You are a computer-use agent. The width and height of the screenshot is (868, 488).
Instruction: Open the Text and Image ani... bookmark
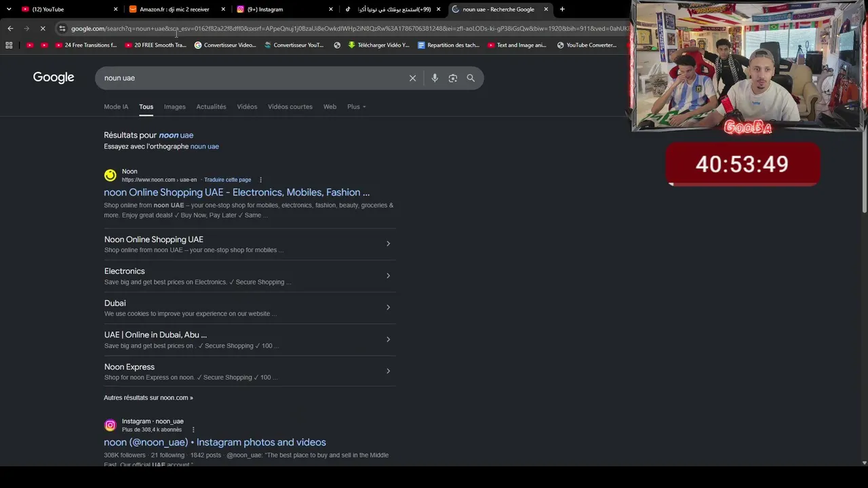[517, 45]
